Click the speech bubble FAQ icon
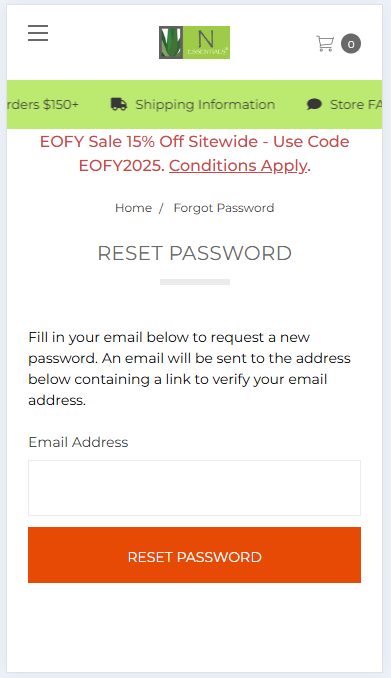This screenshot has height=678, width=391. [314, 104]
